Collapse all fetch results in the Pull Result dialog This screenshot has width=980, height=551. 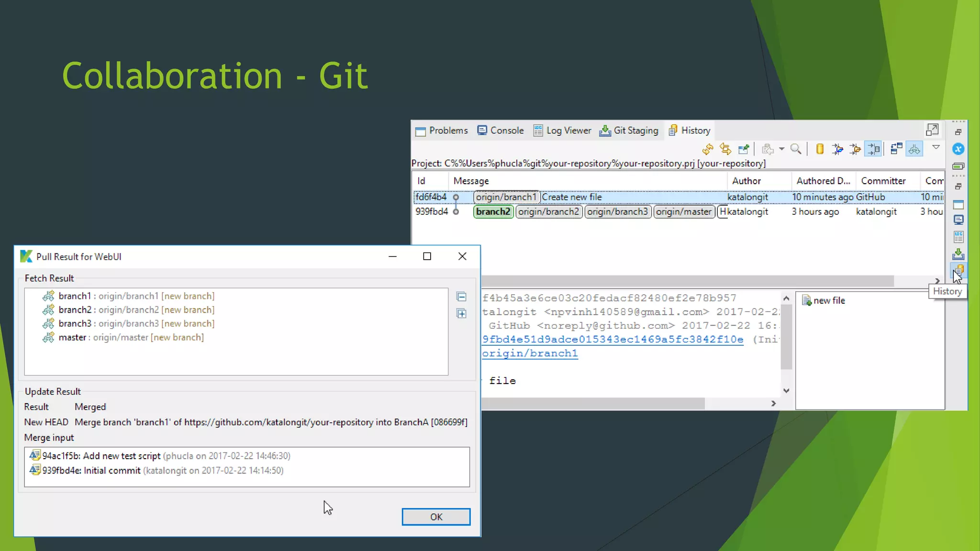(x=461, y=297)
